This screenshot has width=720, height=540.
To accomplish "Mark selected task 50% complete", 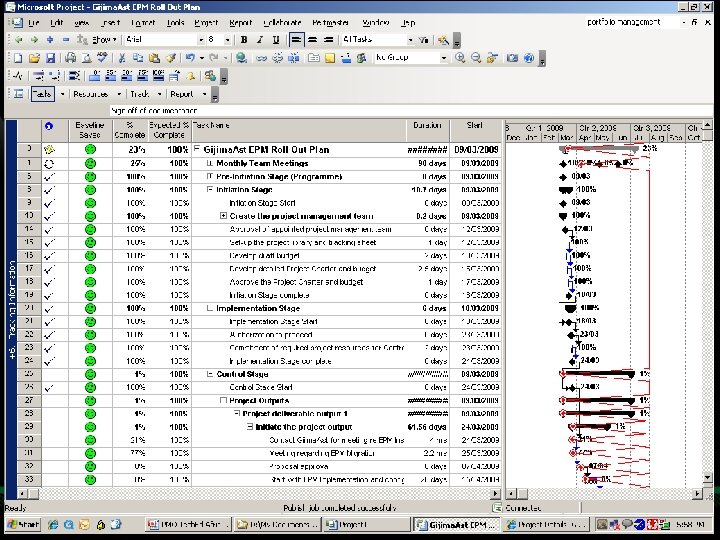I will tap(126, 76).
